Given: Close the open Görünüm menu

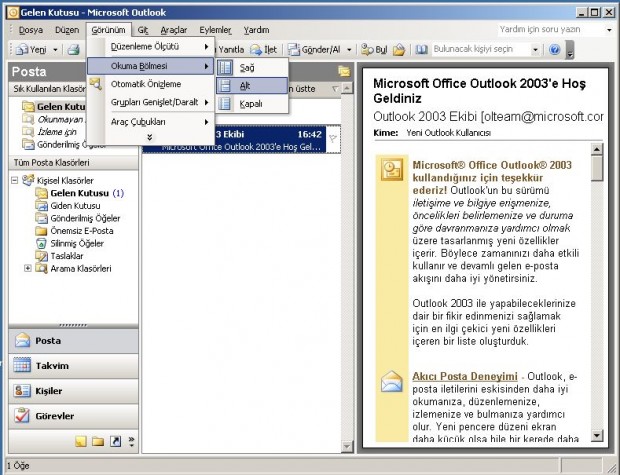Looking at the screenshot, I should [108, 30].
